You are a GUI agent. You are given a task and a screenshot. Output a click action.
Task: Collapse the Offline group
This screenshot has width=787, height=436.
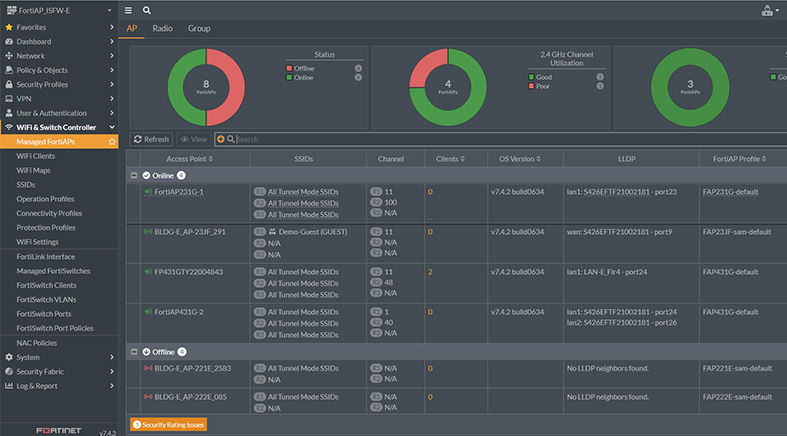134,352
